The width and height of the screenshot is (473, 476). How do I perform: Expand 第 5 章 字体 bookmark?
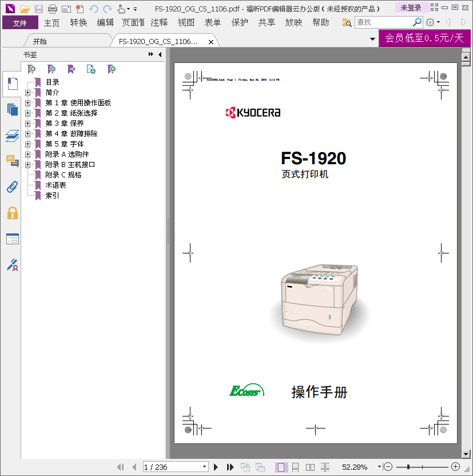27,144
